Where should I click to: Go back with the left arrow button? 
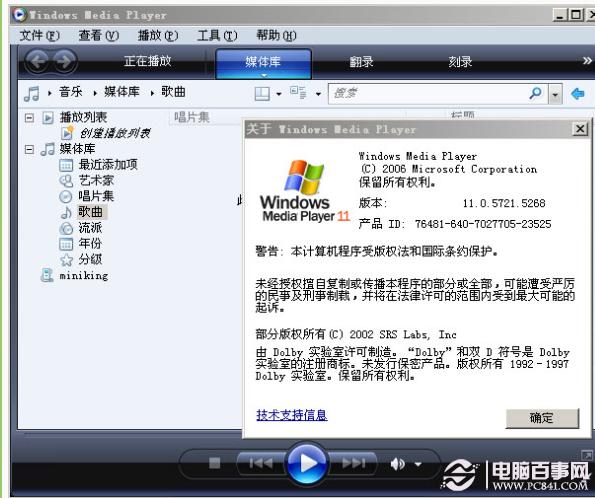coord(38,61)
